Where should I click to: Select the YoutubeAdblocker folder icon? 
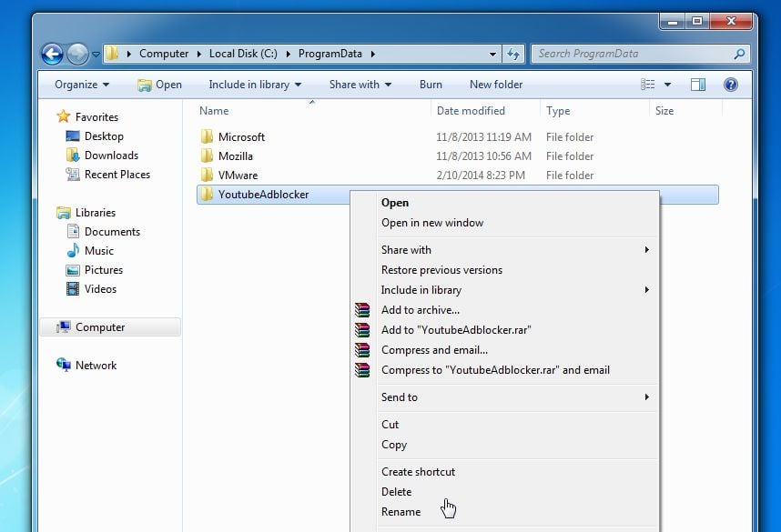pyautogui.click(x=207, y=194)
